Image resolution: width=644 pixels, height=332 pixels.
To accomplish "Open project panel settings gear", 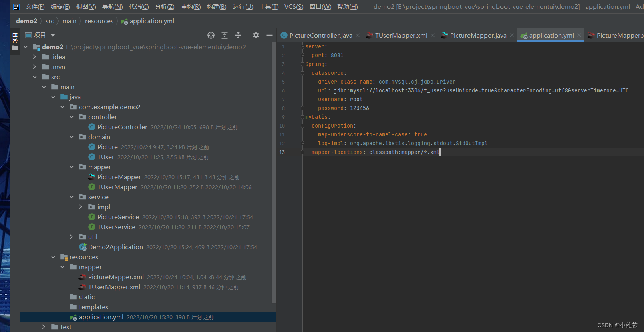I will coord(256,35).
